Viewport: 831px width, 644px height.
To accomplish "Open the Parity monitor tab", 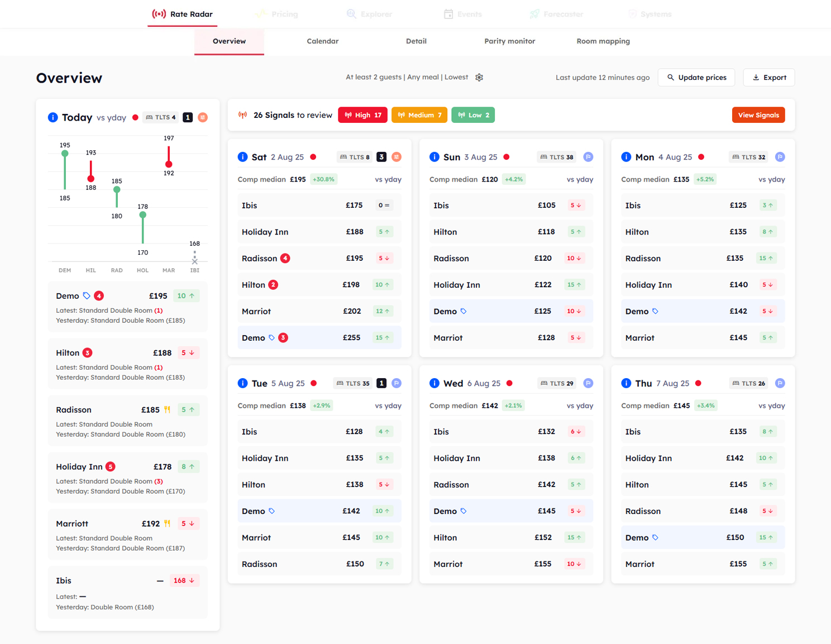I will click(x=510, y=41).
